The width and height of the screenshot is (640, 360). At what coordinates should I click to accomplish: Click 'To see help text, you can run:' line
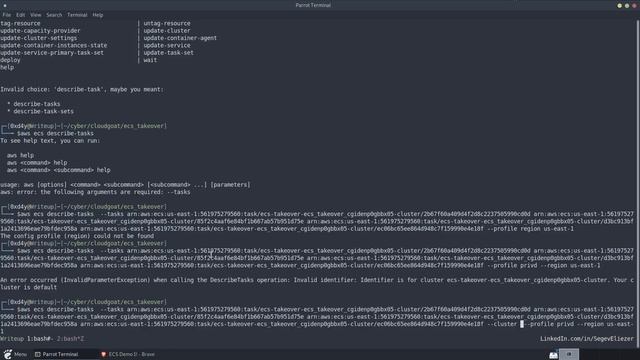tap(50, 141)
